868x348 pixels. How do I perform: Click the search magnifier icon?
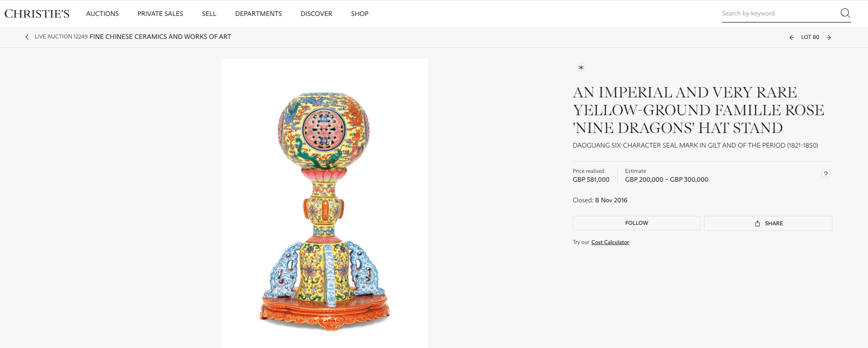coord(846,13)
